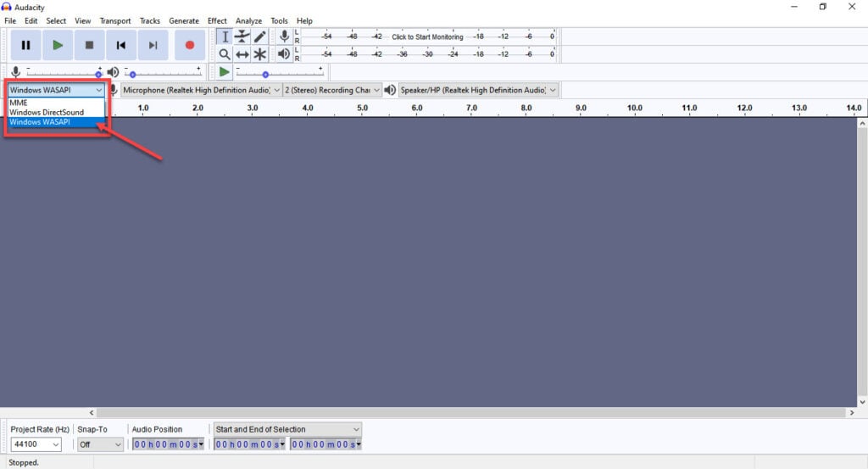Click the Pause transport button
Screen dimensions: 868x469
pos(25,46)
